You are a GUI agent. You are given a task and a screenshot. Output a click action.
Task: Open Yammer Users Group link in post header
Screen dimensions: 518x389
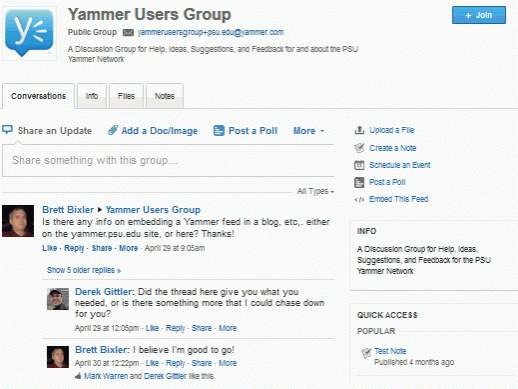(153, 210)
